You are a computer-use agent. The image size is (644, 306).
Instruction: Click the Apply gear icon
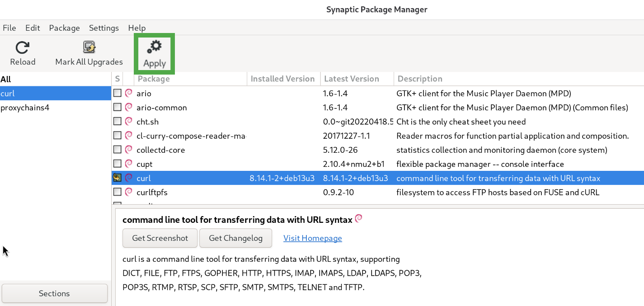pos(155,47)
